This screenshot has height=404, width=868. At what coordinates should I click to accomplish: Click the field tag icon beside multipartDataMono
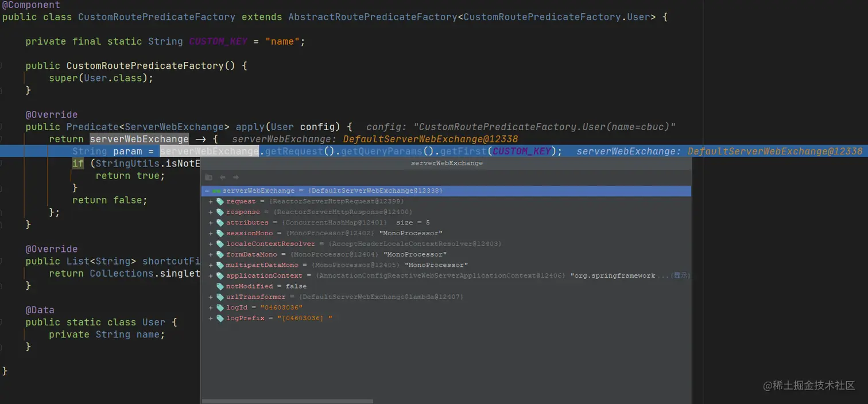[x=220, y=265]
